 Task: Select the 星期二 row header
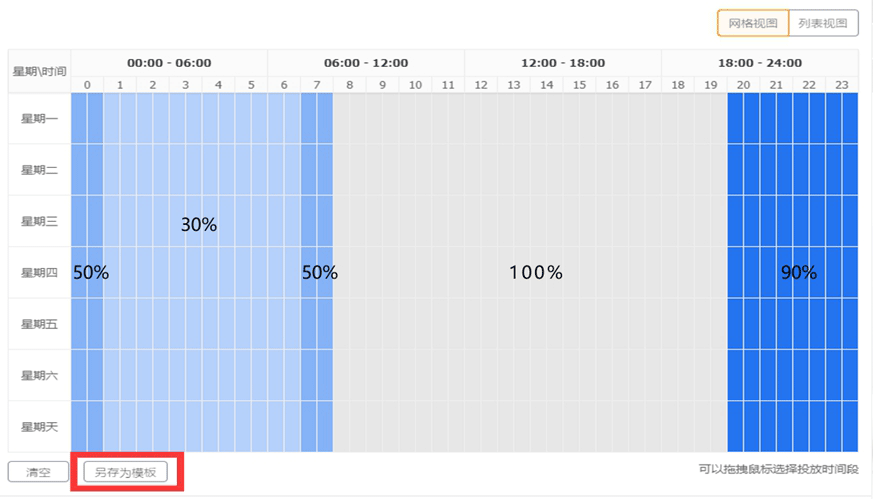pos(40,170)
